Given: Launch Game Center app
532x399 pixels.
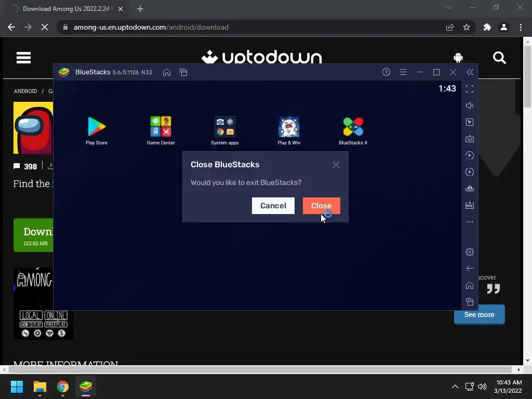Looking at the screenshot, I should pyautogui.click(x=161, y=130).
